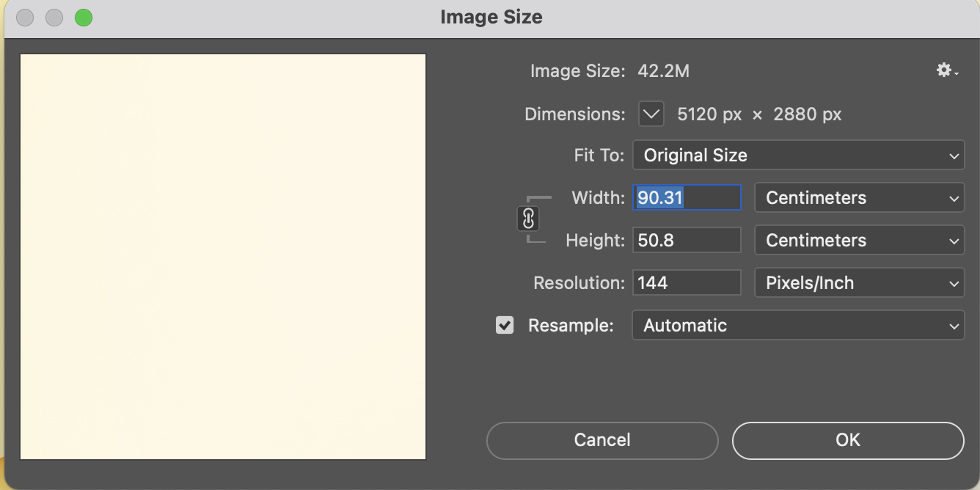Confirm with the OK button
The image size is (980, 490).
tap(848, 440)
